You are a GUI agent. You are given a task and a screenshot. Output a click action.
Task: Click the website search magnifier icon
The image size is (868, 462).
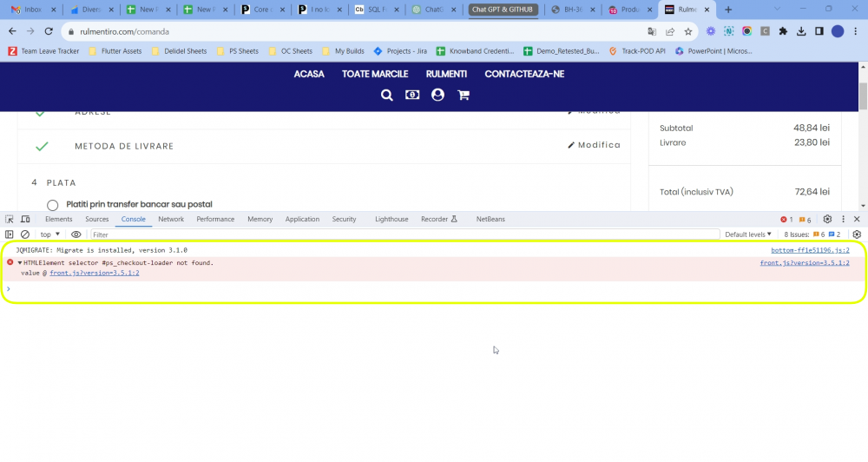tap(386, 96)
